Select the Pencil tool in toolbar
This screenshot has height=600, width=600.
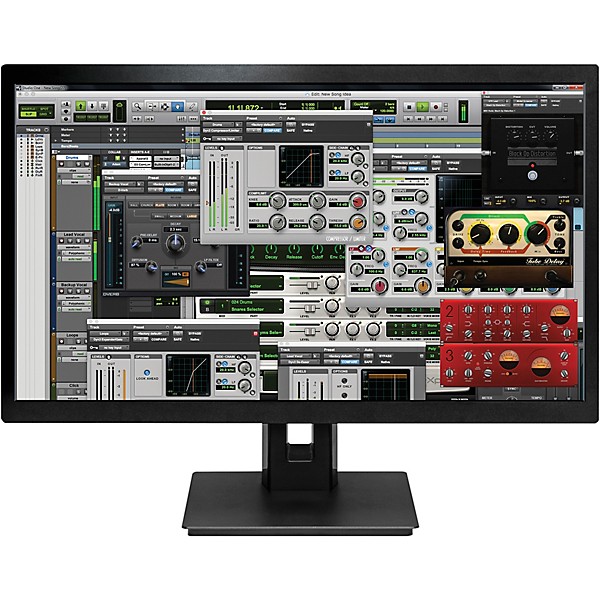191,106
